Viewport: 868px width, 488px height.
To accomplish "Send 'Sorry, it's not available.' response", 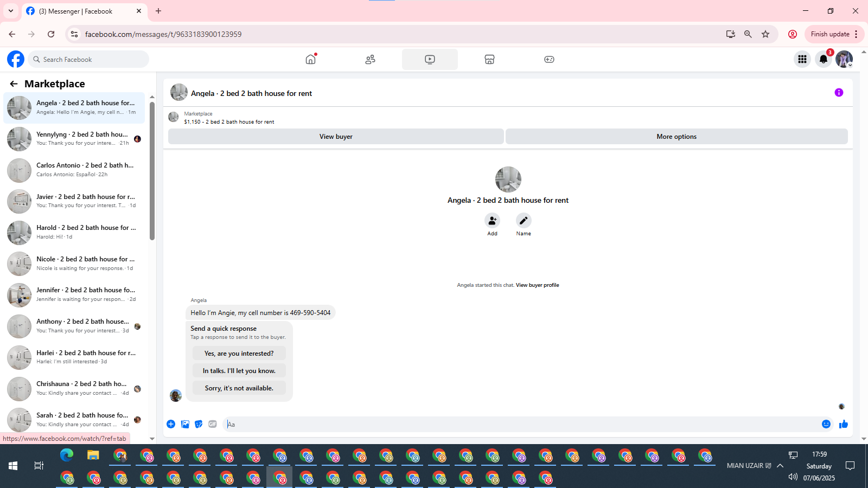I will [x=239, y=388].
